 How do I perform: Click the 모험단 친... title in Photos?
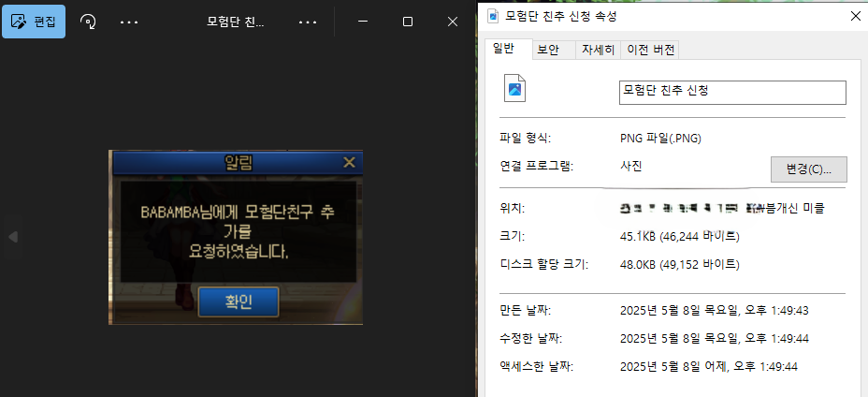tap(236, 21)
